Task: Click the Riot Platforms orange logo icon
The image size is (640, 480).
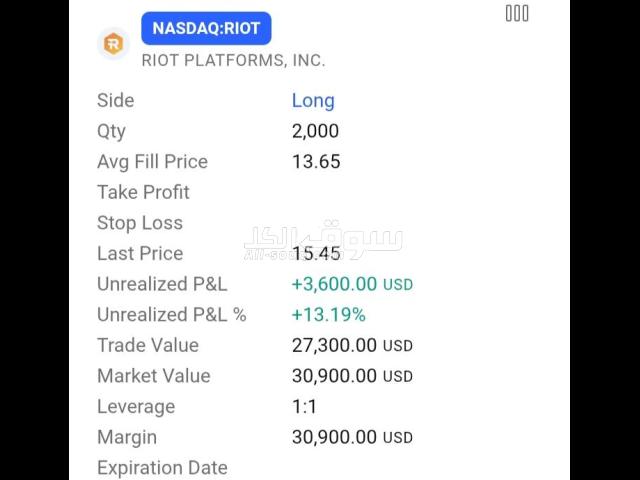Action: click(113, 44)
